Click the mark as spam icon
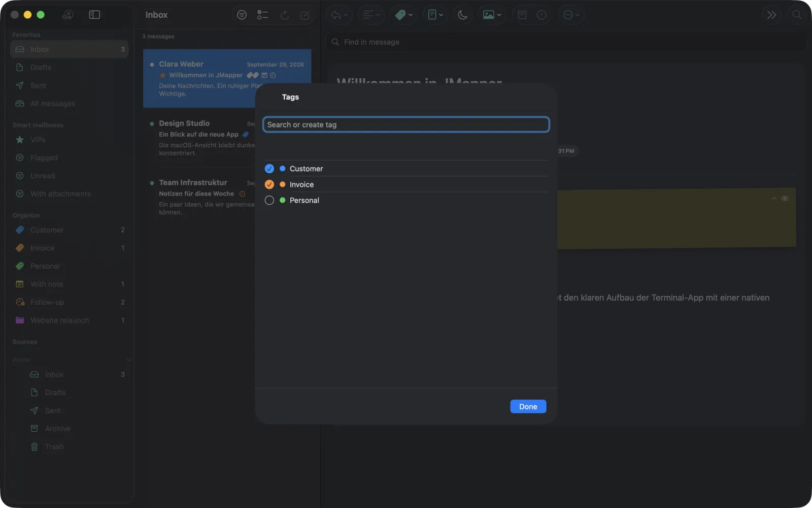The height and width of the screenshot is (508, 812). click(x=542, y=15)
